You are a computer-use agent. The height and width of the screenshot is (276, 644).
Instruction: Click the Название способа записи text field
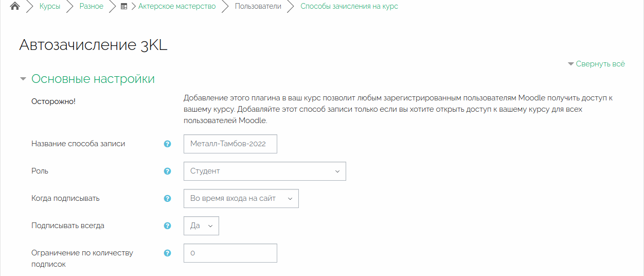tap(230, 144)
